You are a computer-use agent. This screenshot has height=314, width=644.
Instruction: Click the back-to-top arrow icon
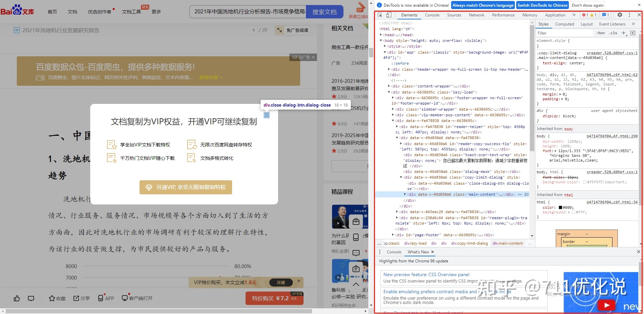[x=356, y=285]
